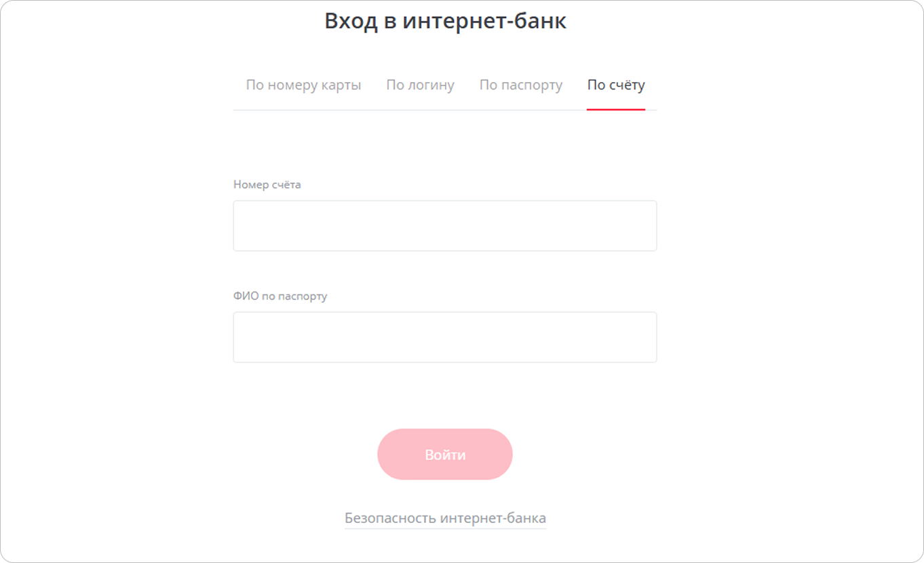The height and width of the screenshot is (563, 924).
Task: Focus the 'ФИО по паспорту' text box
Action: [444, 337]
